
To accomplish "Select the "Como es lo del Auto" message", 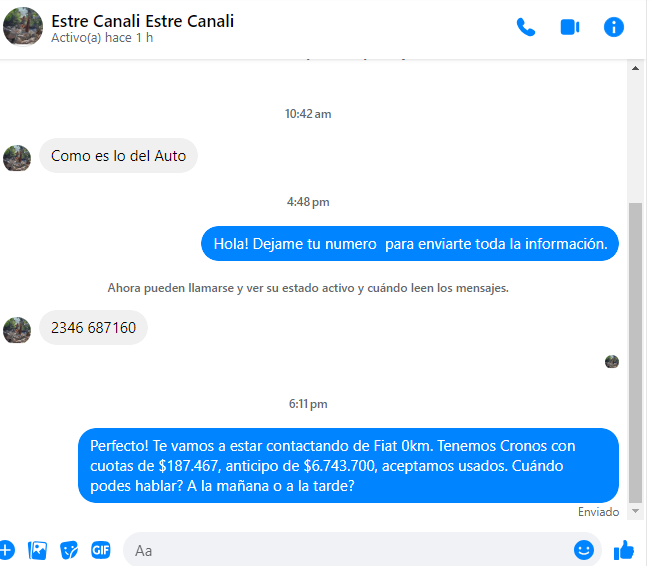I will [118, 156].
